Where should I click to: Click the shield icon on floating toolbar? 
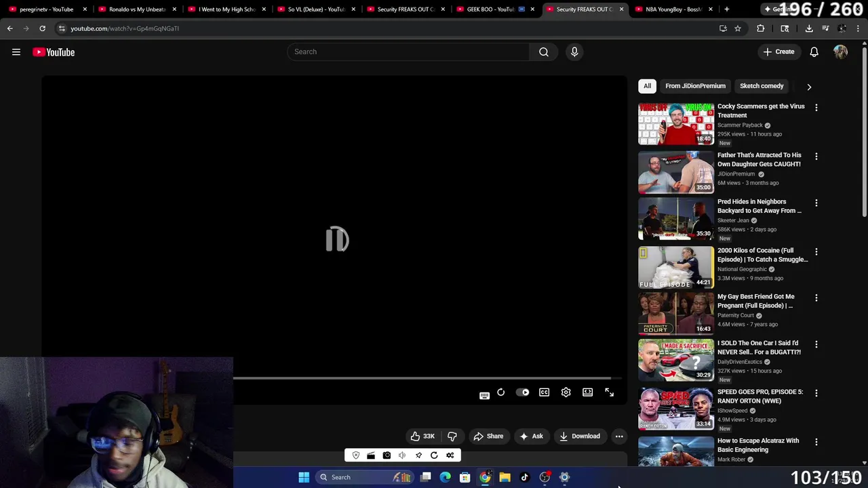(x=356, y=455)
